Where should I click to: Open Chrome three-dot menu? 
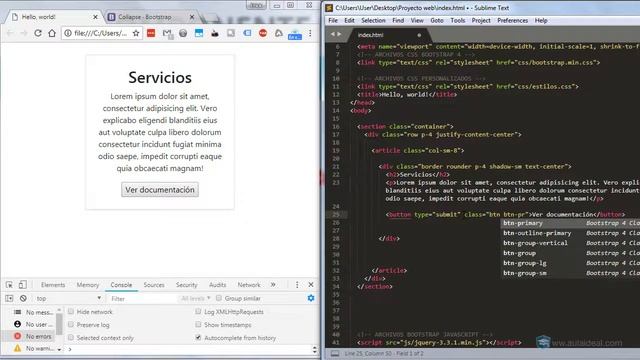(310, 33)
